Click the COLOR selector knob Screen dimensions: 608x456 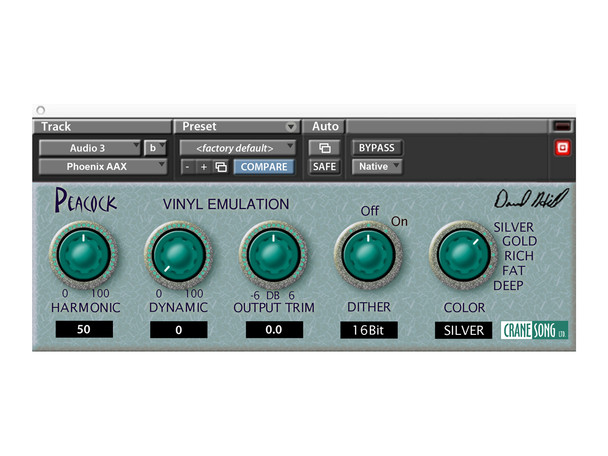[x=463, y=255]
